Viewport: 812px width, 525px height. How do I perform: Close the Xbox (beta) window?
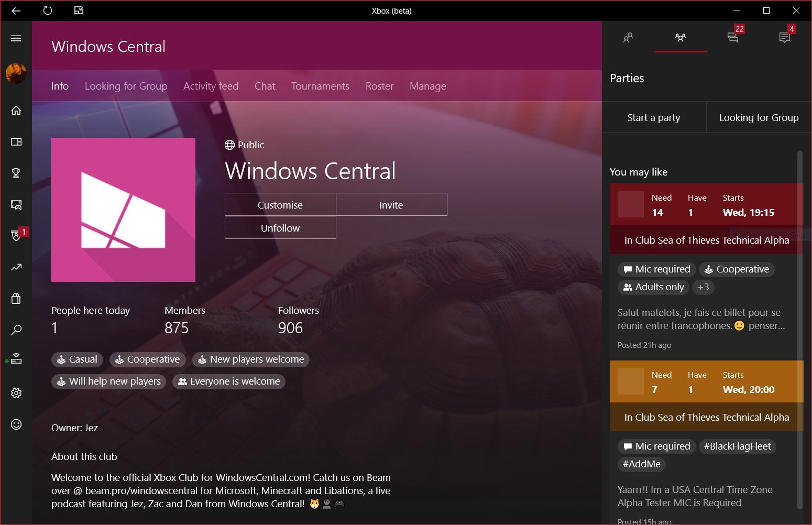[796, 10]
